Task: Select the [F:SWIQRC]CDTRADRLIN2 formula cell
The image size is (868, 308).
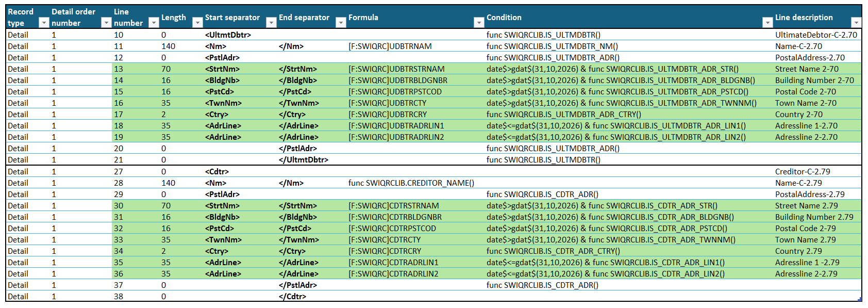Action: click(x=393, y=274)
